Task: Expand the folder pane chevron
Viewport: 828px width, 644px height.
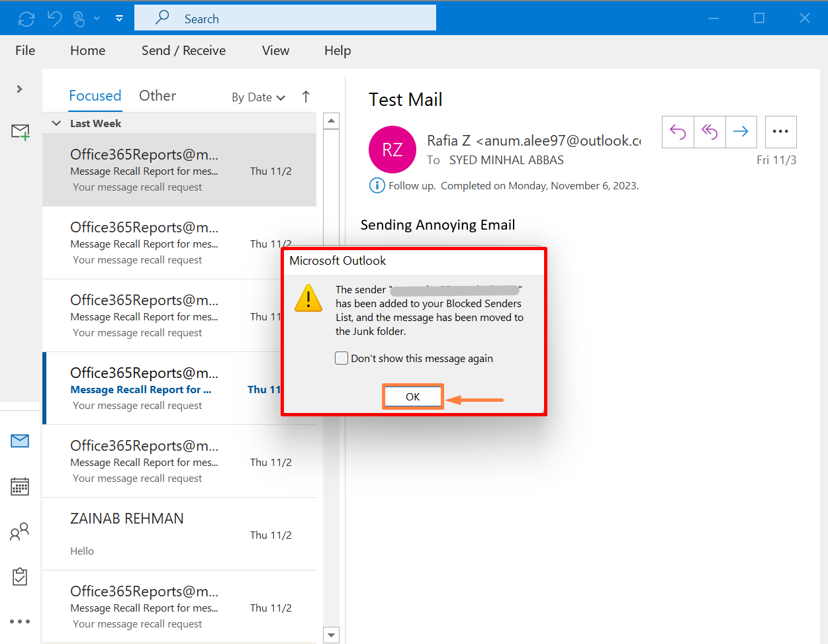Action: coord(20,89)
